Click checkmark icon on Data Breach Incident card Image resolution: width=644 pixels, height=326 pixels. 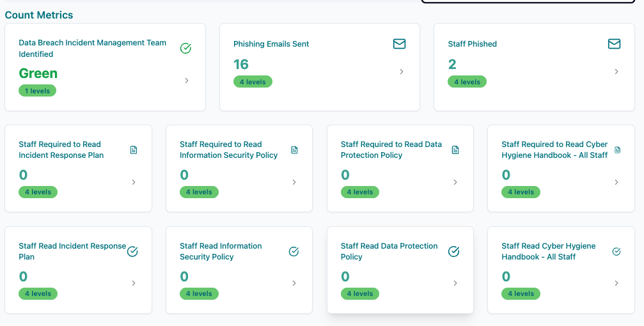point(185,49)
